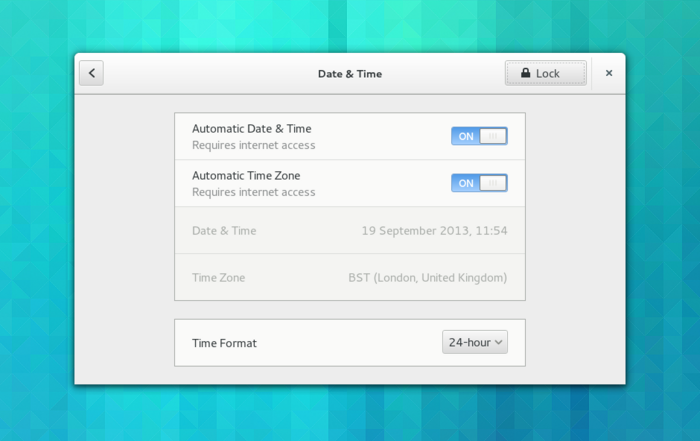Turn off Automatic Time Zone switch
Screen dimensions: 700x441
(479, 183)
